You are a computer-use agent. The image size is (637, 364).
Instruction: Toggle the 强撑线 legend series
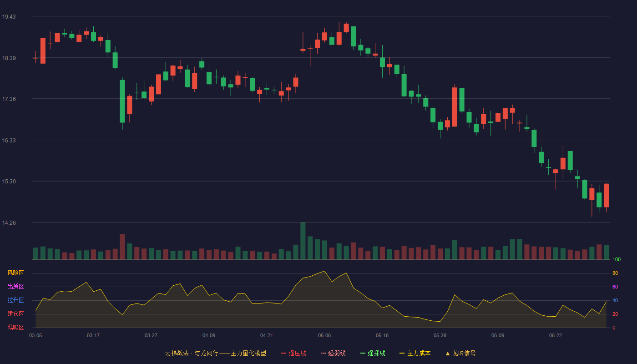(x=373, y=353)
